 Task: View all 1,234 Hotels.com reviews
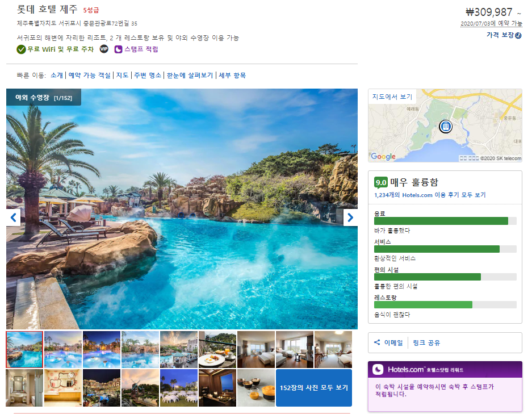pos(430,195)
